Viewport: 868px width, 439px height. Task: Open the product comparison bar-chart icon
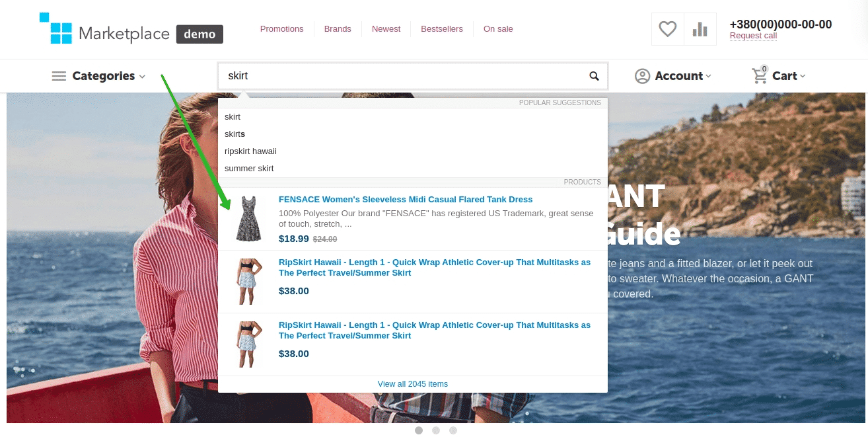[700, 29]
